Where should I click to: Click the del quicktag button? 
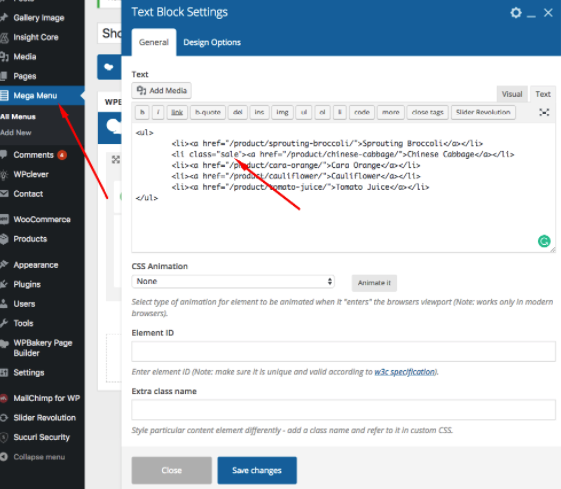click(x=238, y=112)
